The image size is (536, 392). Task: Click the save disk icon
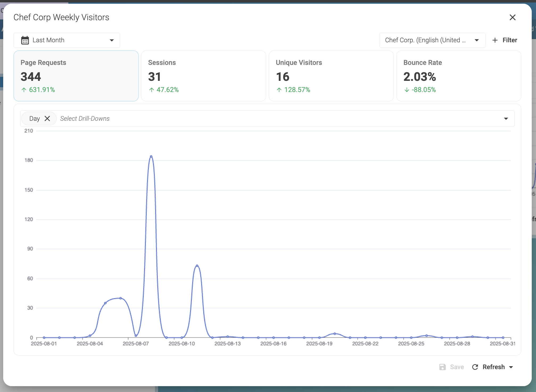(x=442, y=367)
